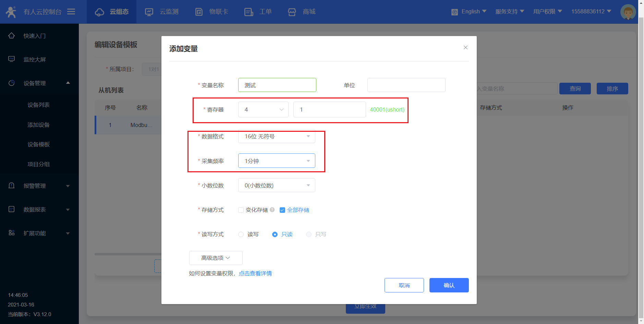Click the 扩展功能 grid icon
The width and height of the screenshot is (644, 324).
[x=11, y=233]
